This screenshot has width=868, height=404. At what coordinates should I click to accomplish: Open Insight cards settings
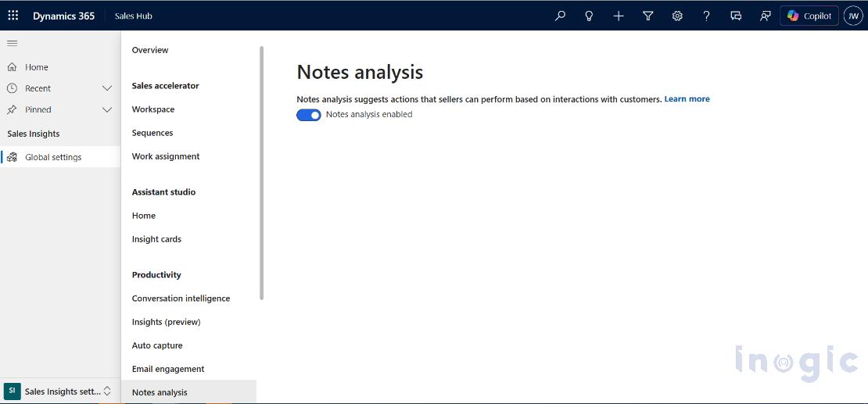pos(156,239)
